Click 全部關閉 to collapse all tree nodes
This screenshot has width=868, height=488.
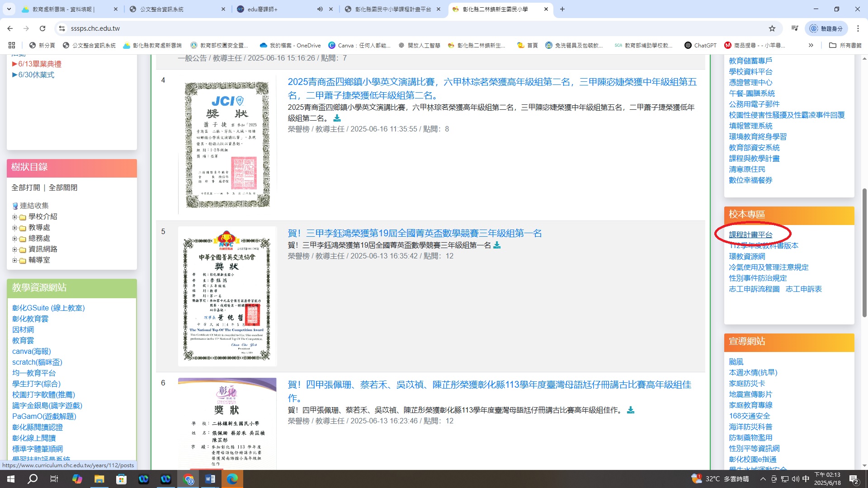[x=63, y=188]
